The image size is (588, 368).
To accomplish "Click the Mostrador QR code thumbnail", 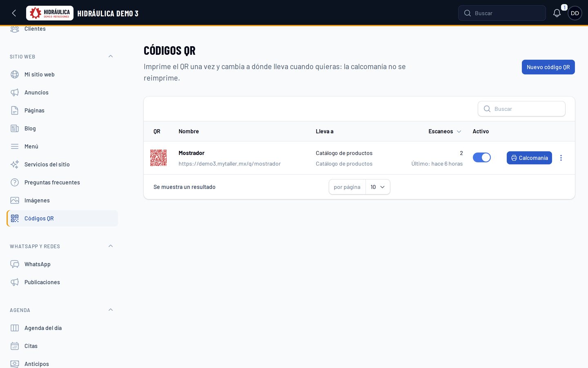I will [x=158, y=158].
